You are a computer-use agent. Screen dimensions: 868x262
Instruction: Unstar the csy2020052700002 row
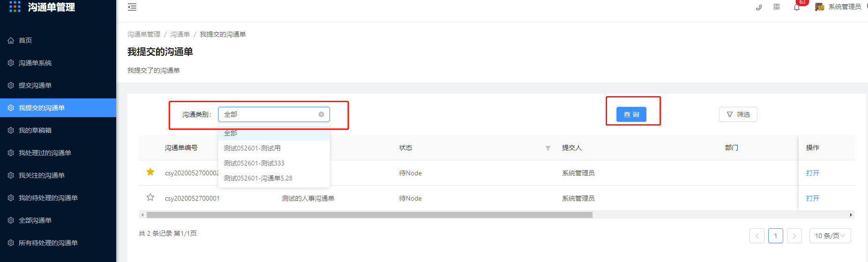pyautogui.click(x=150, y=172)
